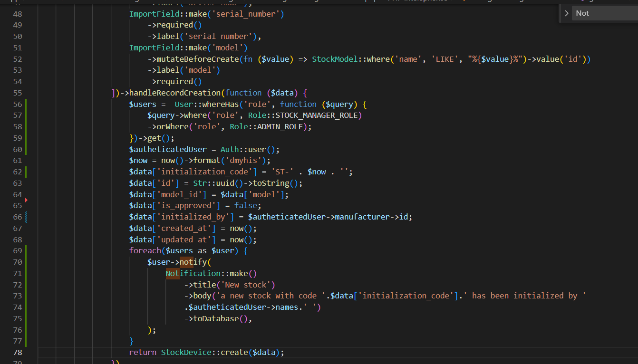
Task: Click the toDatabase method call
Action: 216,318
